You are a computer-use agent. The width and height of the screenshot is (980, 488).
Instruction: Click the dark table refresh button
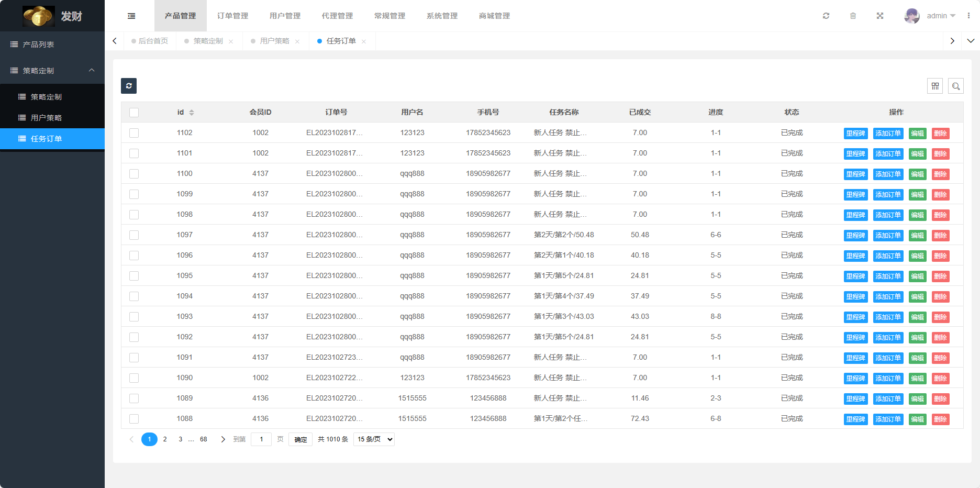[129, 86]
